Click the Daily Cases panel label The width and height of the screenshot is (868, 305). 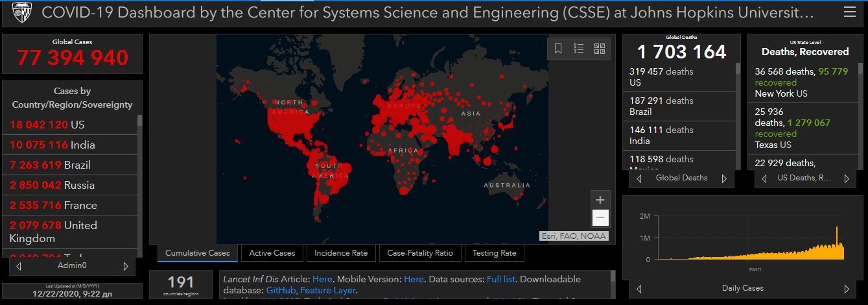point(743,288)
